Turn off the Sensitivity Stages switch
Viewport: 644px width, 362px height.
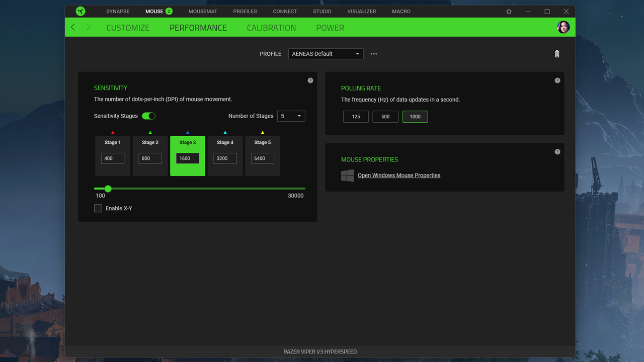pos(148,116)
